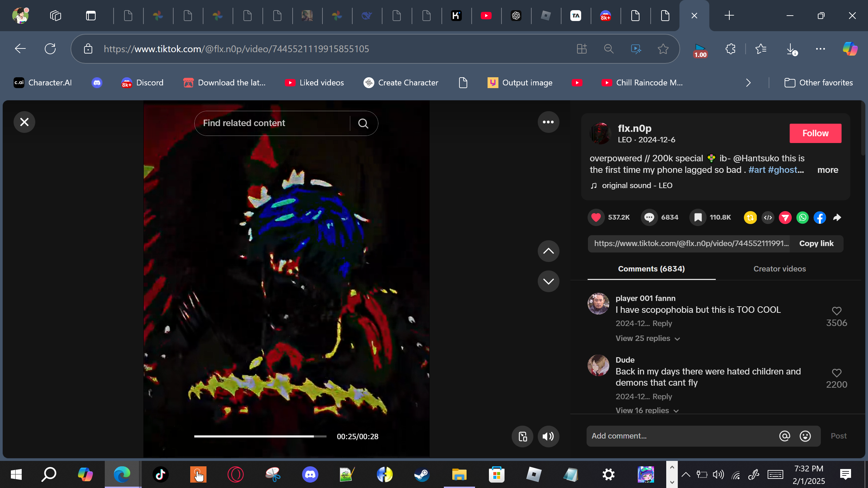Click Copy link button

tap(816, 243)
